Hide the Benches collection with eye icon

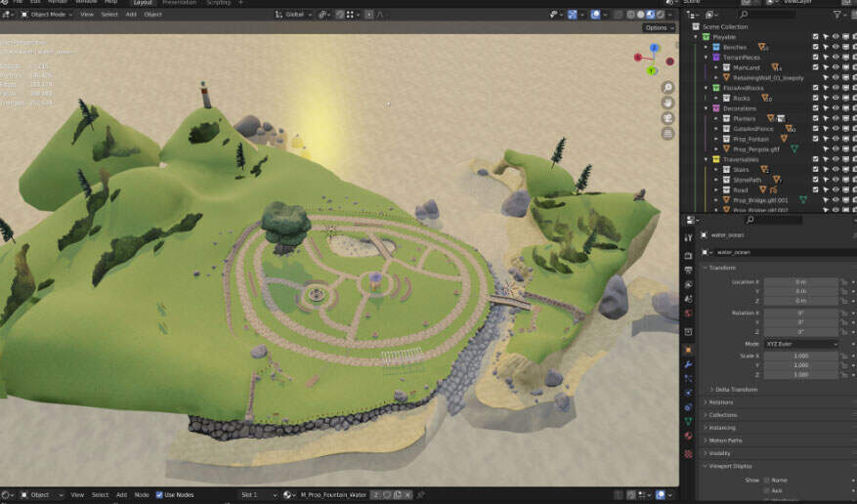836,47
